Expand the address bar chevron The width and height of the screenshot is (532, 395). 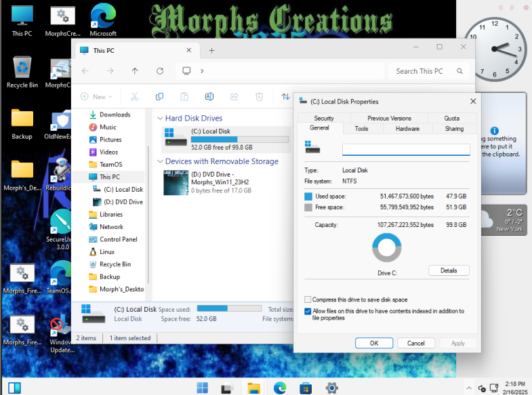[x=202, y=71]
